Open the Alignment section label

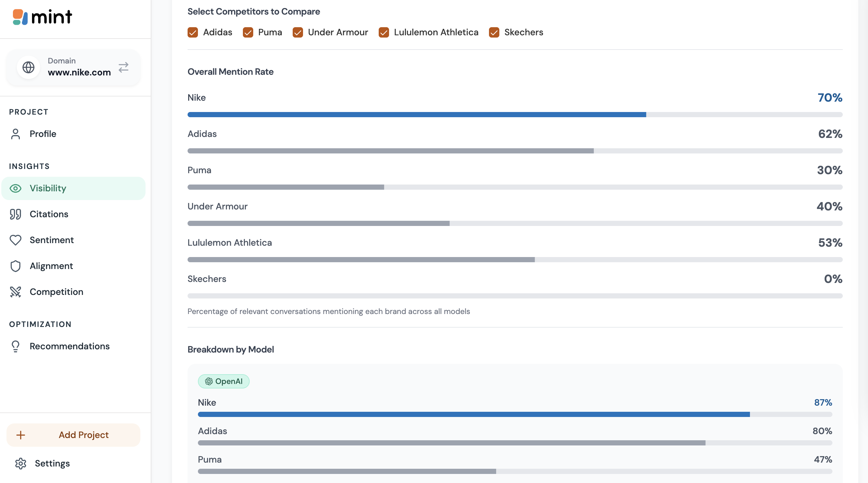(51, 266)
